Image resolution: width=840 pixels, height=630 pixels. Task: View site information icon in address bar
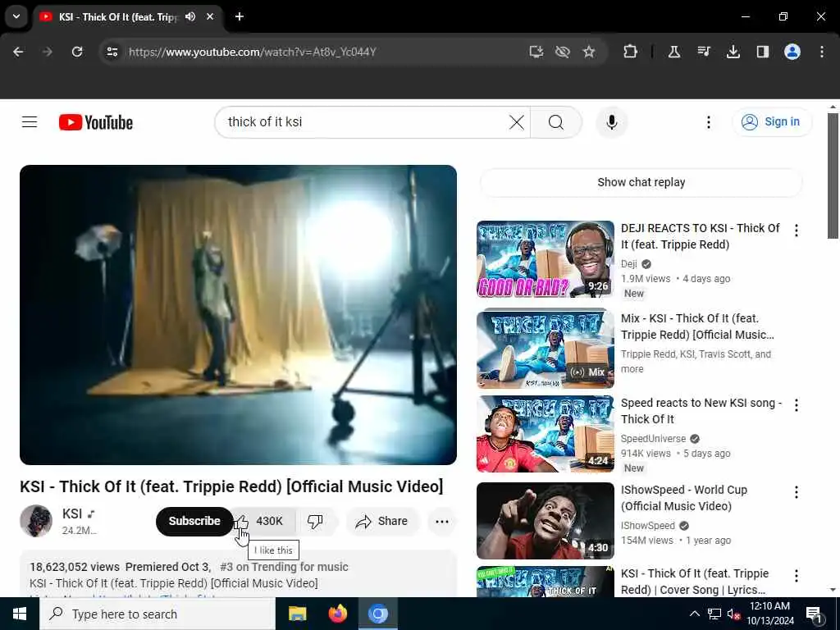click(x=112, y=52)
